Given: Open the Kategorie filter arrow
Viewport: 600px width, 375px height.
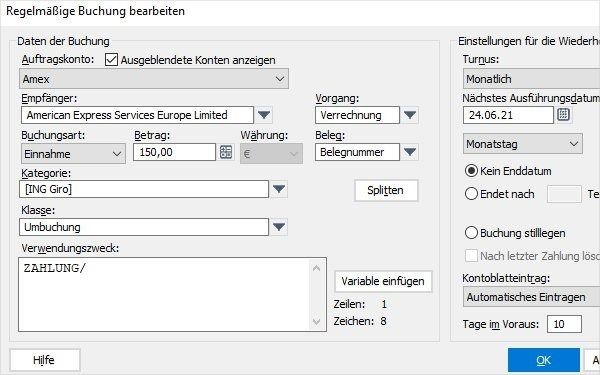Looking at the screenshot, I should (279, 189).
